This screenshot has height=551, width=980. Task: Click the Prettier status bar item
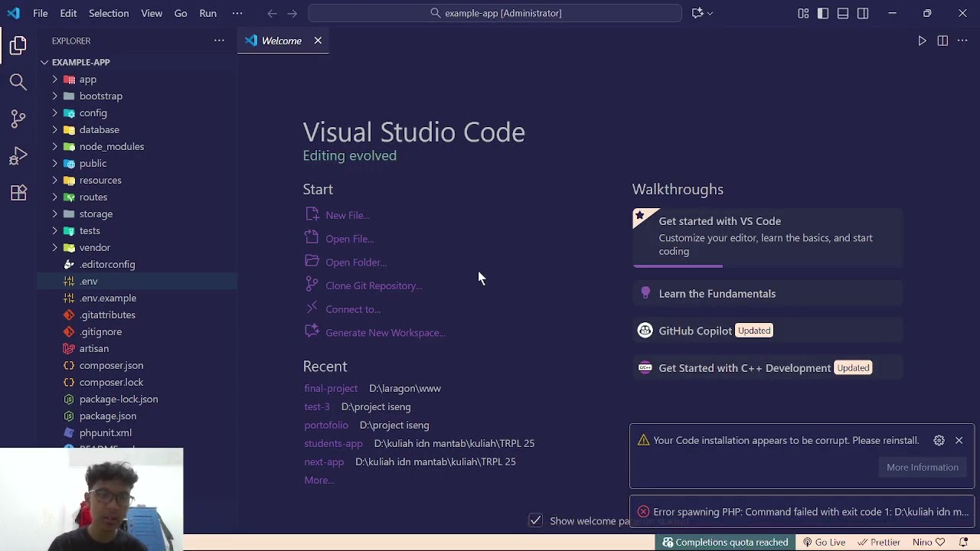[879, 542]
